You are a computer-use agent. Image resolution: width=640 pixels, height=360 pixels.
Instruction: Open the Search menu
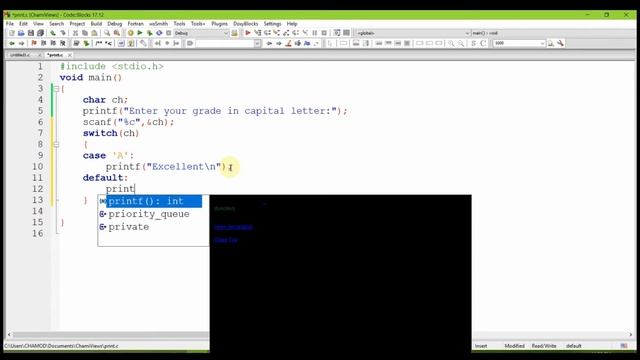coord(56,24)
